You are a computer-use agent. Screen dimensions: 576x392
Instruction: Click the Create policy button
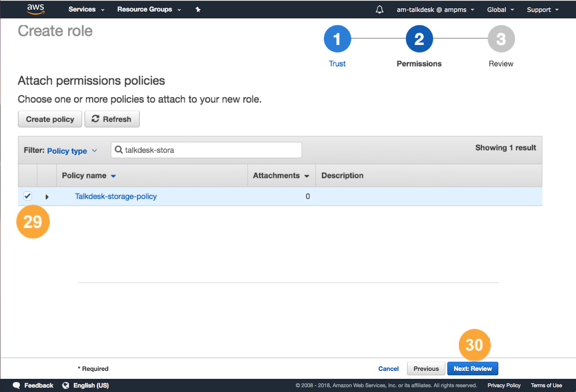pyautogui.click(x=50, y=119)
